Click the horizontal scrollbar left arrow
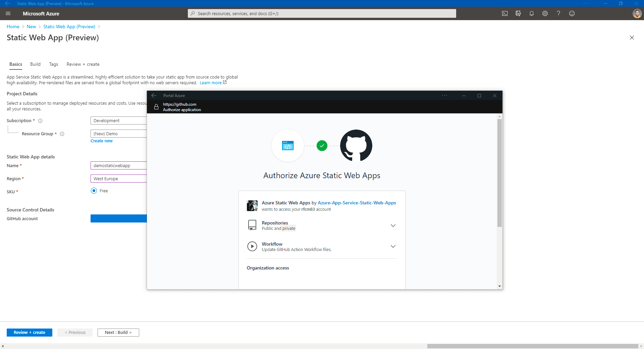The height and width of the screenshot is (349, 644). 3,346
